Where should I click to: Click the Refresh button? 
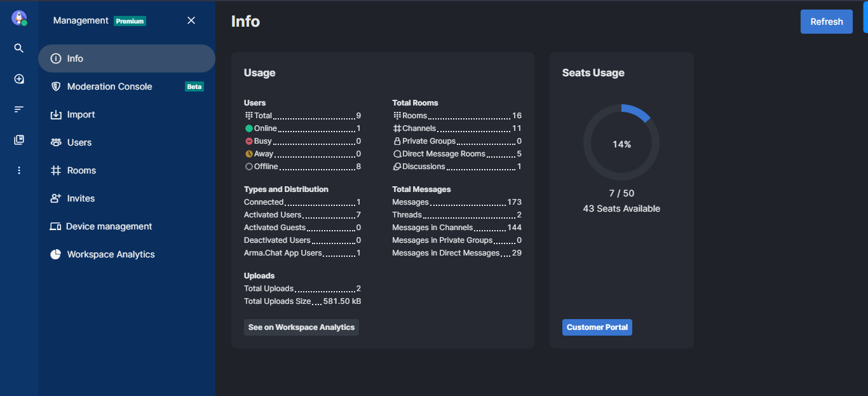[826, 22]
